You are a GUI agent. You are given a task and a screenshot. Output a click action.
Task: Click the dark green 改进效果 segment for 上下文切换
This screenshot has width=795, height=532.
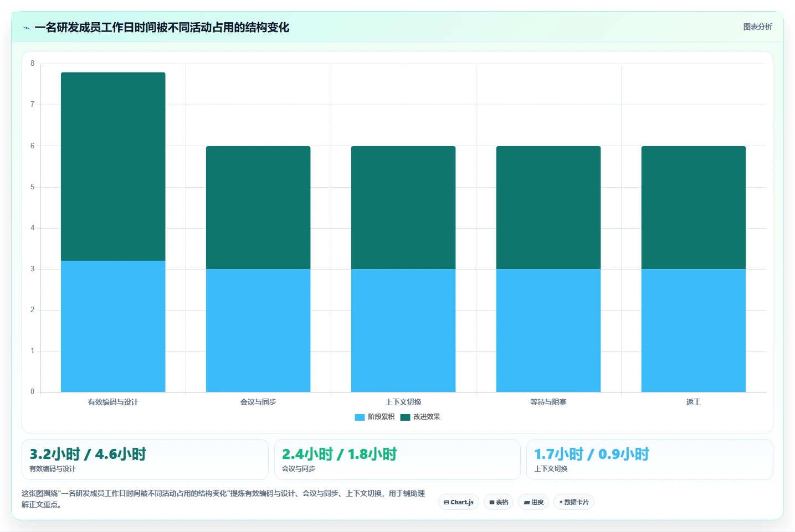coord(403,208)
